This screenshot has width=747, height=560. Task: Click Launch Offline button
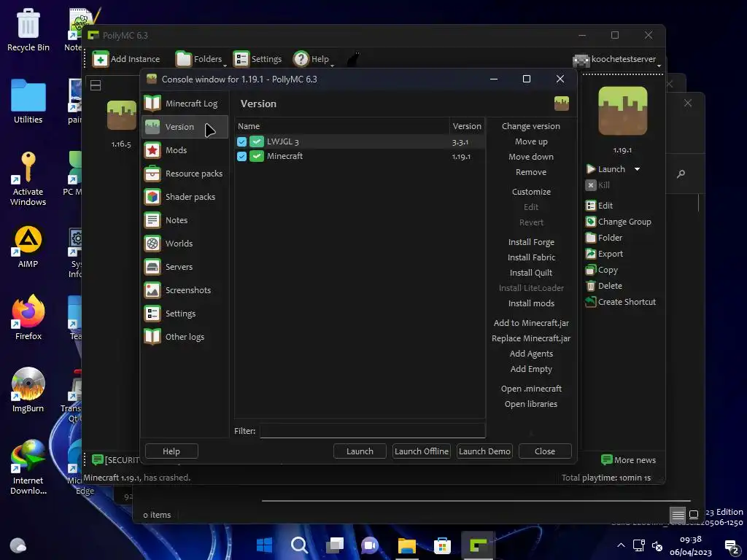point(421,451)
